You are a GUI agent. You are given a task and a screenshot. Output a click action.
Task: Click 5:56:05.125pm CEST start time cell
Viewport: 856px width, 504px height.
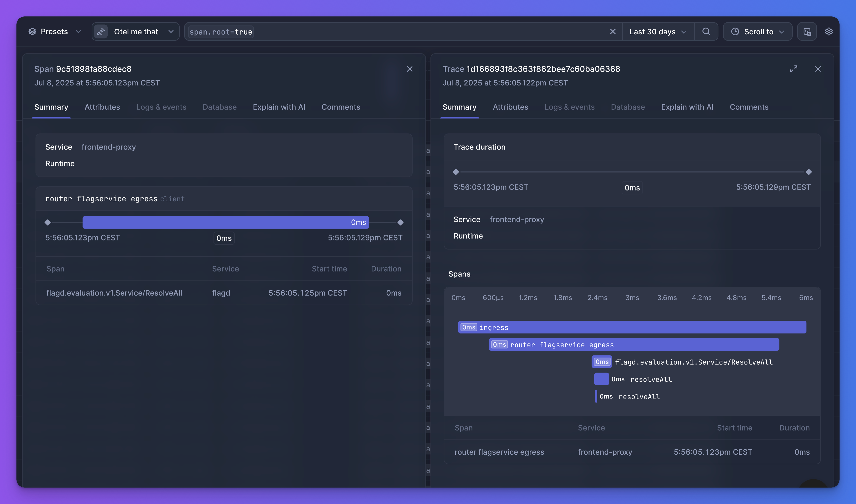click(x=308, y=293)
